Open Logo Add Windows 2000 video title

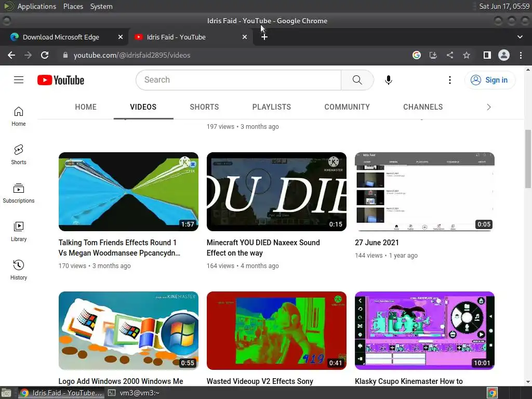tap(121, 381)
